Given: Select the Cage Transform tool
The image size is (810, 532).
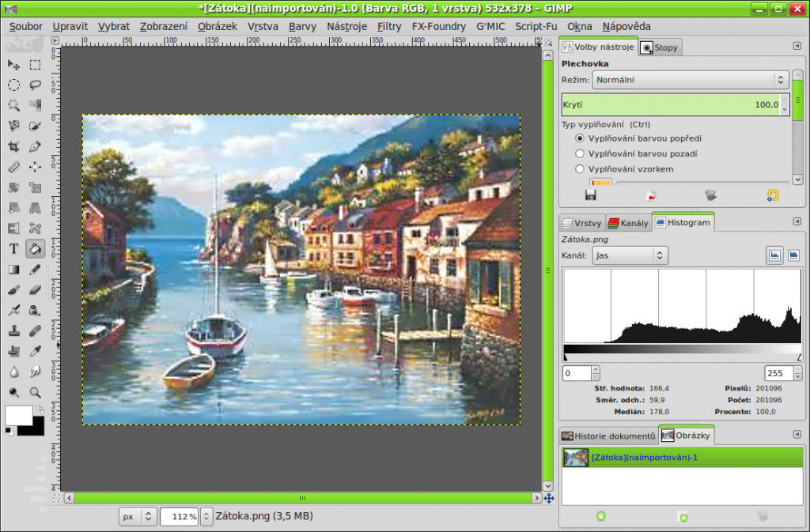Looking at the screenshot, I should 35,228.
